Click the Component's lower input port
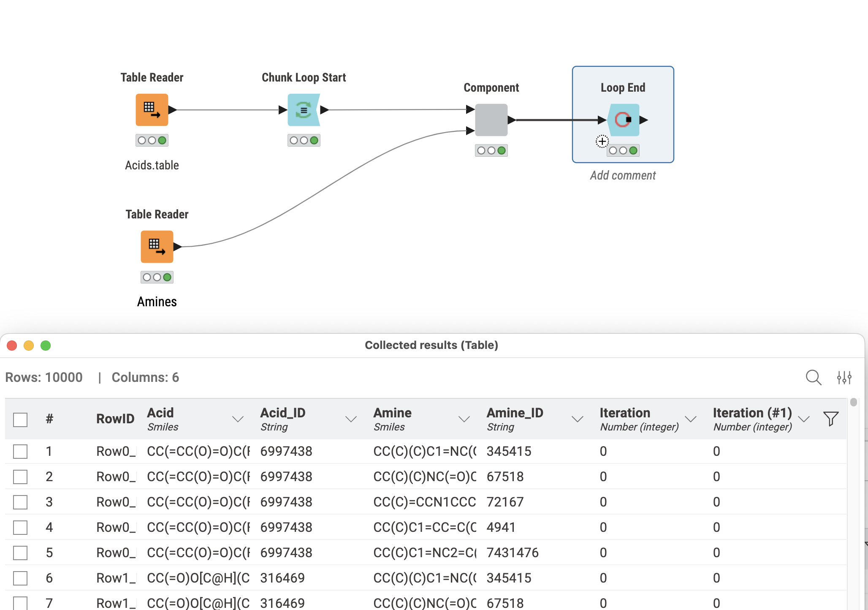Screen dimensions: 868x610 point(470,131)
